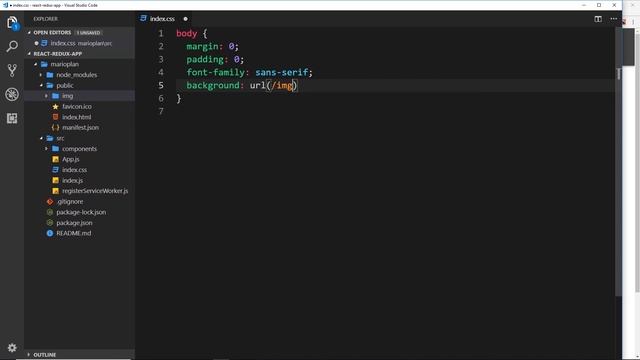The height and width of the screenshot is (360, 640).
Task: Click the editor vertical scrollbar
Action: (618, 161)
